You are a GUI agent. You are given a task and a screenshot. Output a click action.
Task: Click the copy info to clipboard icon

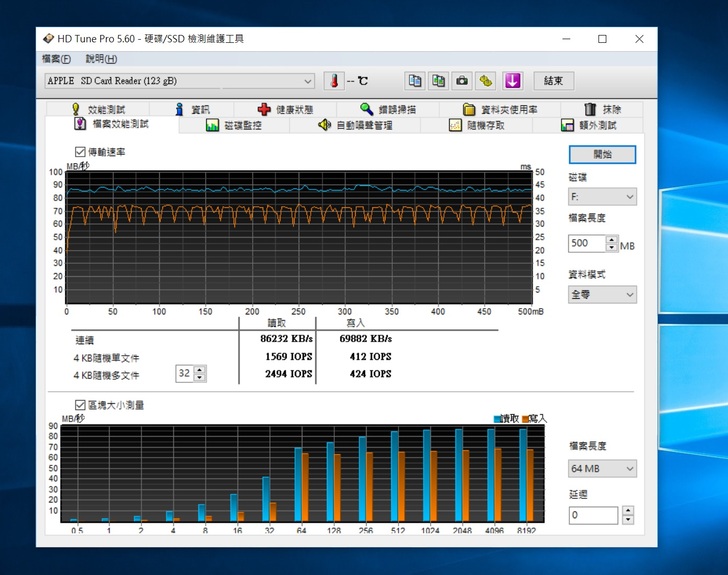click(x=414, y=81)
